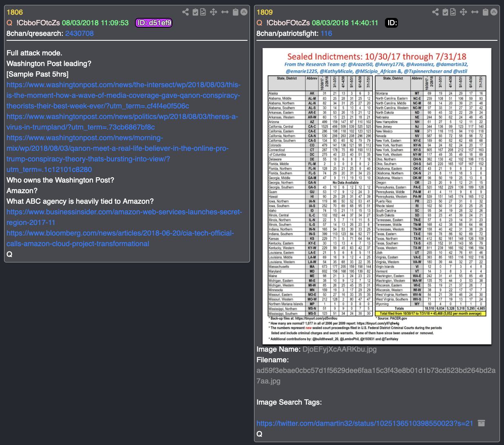Click the Q search icon on post 1806
This screenshot has width=504, height=445.
click(9, 23)
